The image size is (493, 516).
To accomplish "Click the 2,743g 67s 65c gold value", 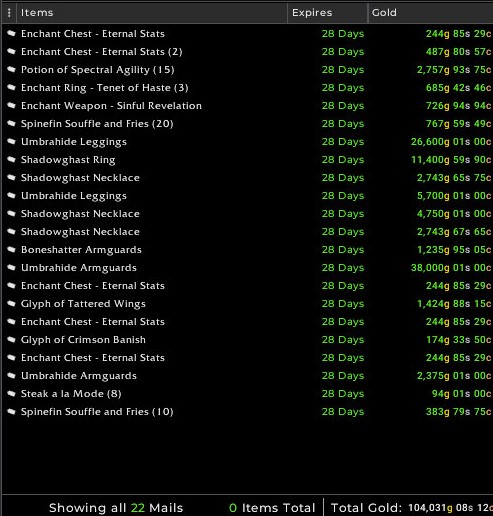I will (x=454, y=232).
